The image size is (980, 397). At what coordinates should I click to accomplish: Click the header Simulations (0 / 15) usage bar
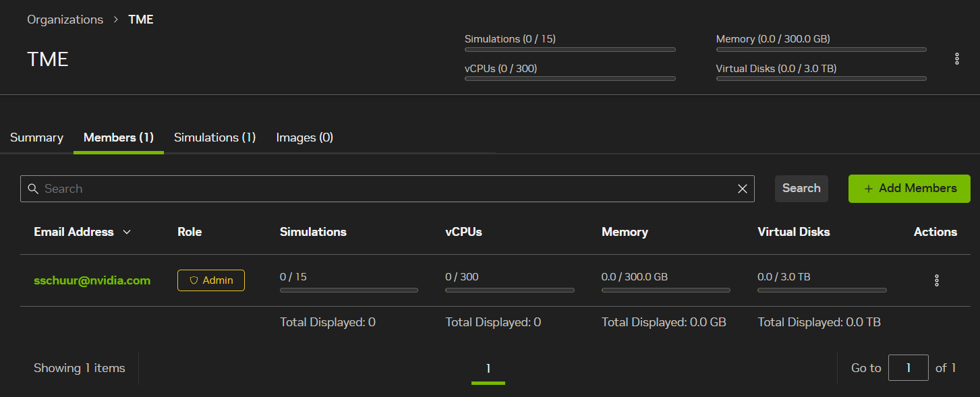click(x=569, y=49)
